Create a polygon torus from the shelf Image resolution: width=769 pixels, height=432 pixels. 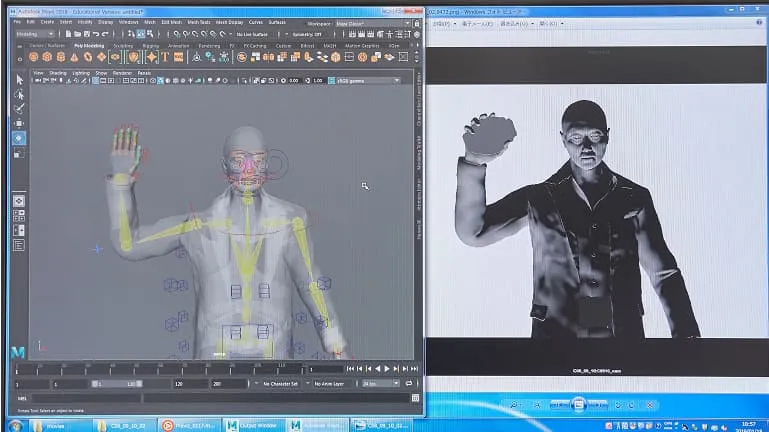[x=88, y=57]
